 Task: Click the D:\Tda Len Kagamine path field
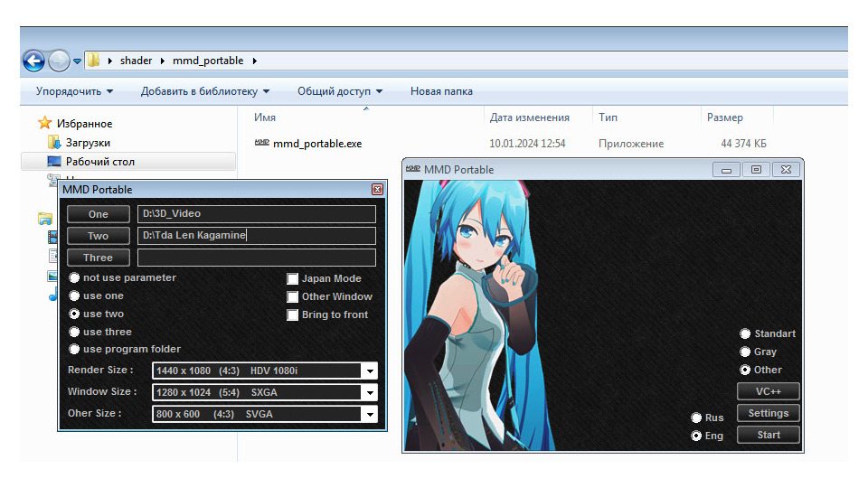coord(256,236)
